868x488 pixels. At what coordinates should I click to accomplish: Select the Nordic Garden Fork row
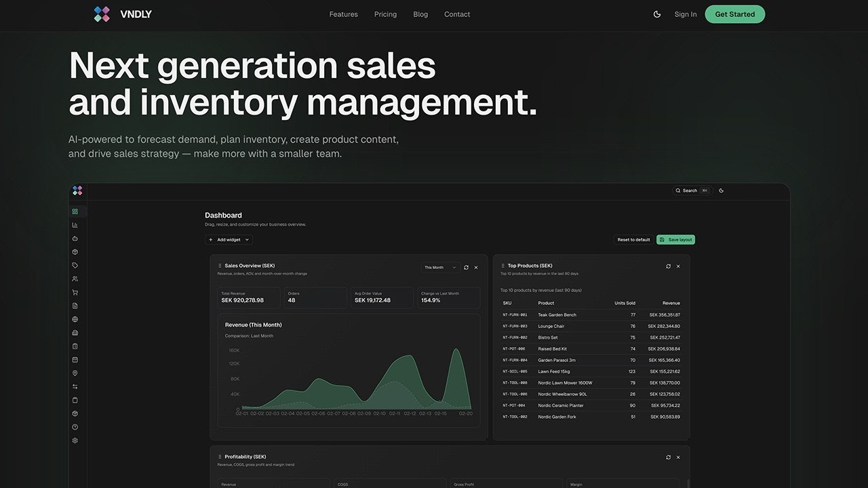(591, 417)
